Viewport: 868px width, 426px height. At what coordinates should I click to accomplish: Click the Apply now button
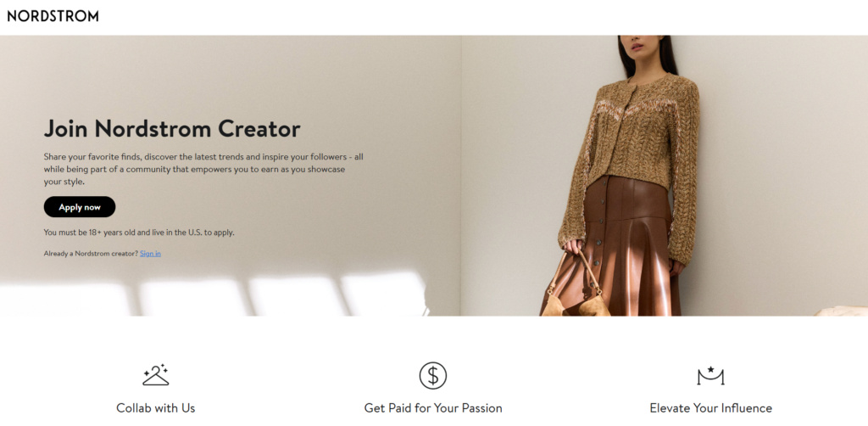coord(80,206)
